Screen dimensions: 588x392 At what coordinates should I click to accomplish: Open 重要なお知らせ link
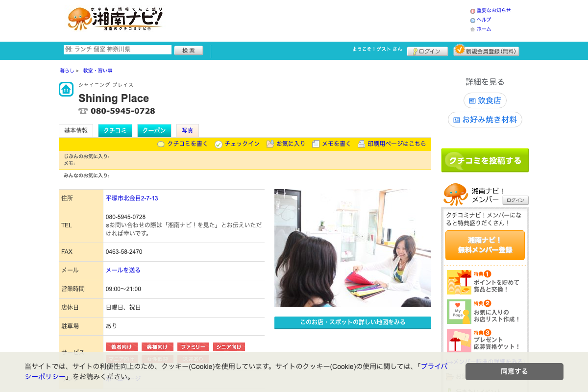point(494,10)
